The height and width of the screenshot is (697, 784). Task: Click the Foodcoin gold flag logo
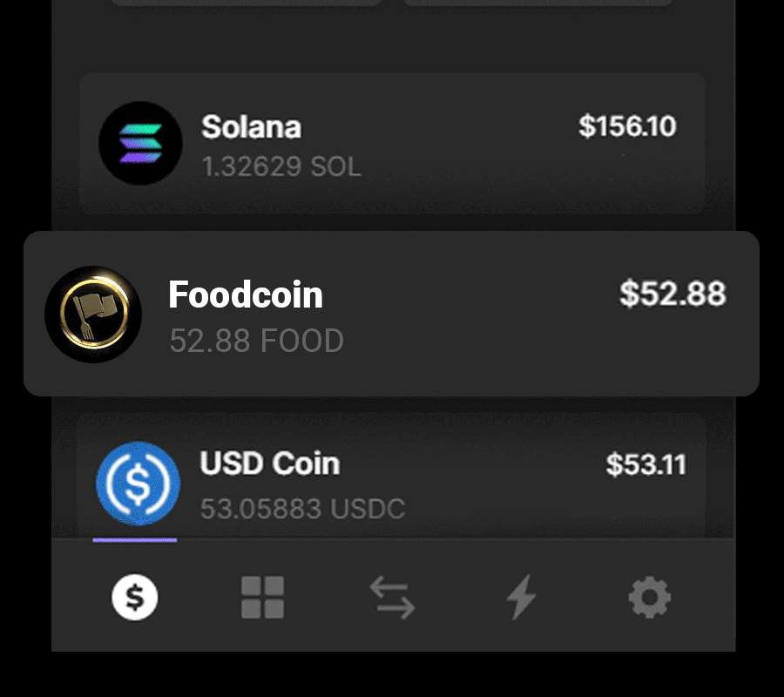coord(93,314)
